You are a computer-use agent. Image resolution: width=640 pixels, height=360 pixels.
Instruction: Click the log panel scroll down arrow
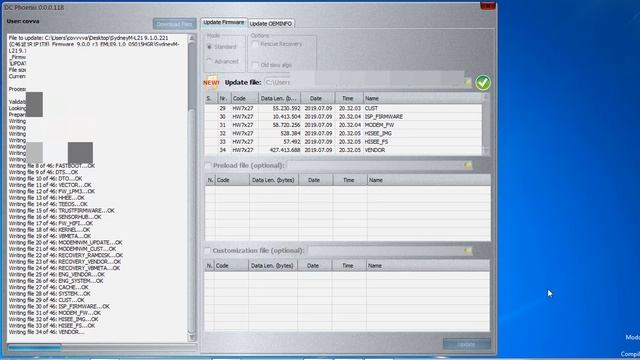click(192, 338)
